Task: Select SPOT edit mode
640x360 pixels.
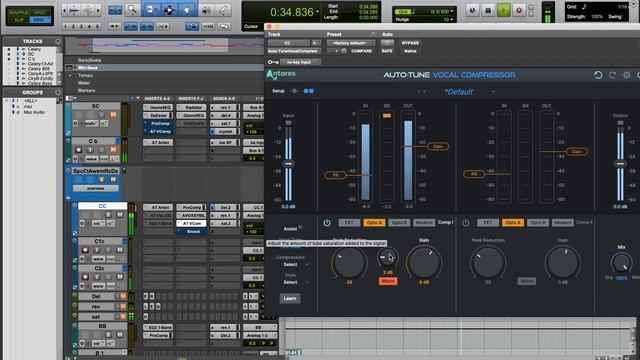Action: pyautogui.click(x=40, y=13)
